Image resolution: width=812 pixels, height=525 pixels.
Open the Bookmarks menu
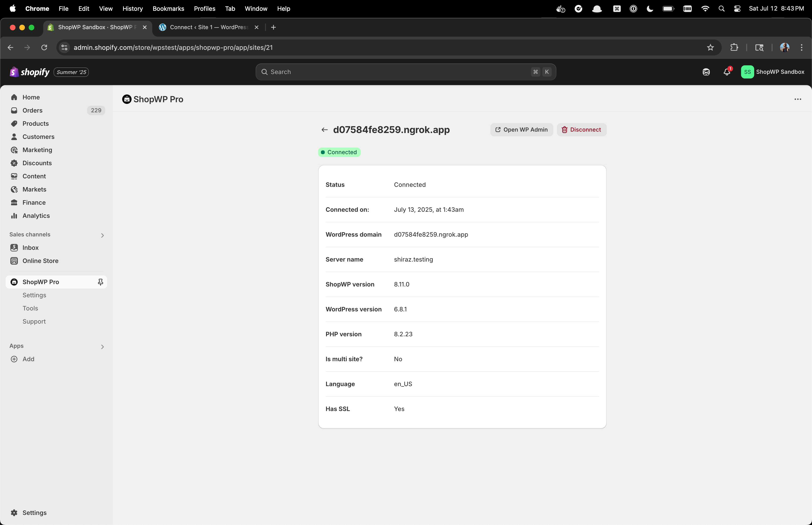coord(168,8)
